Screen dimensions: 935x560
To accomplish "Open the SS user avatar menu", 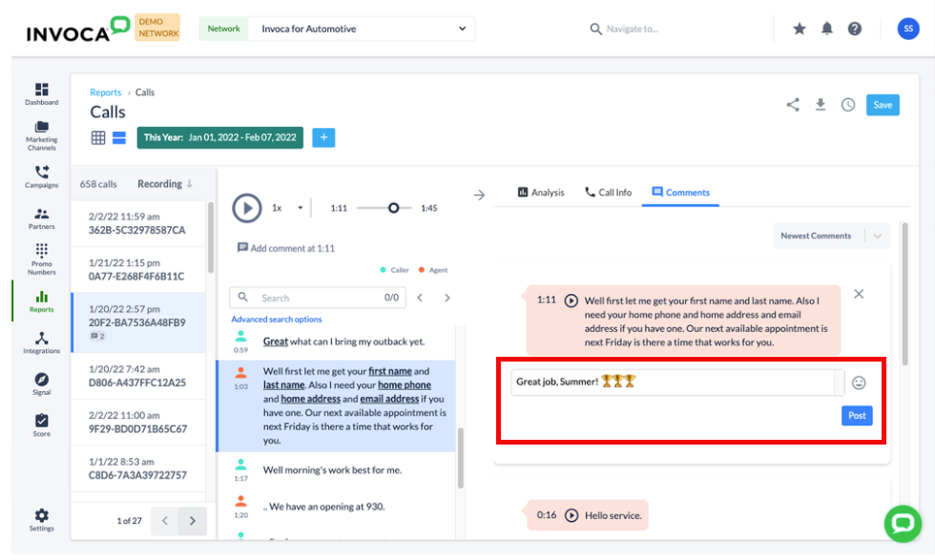I will click(908, 29).
